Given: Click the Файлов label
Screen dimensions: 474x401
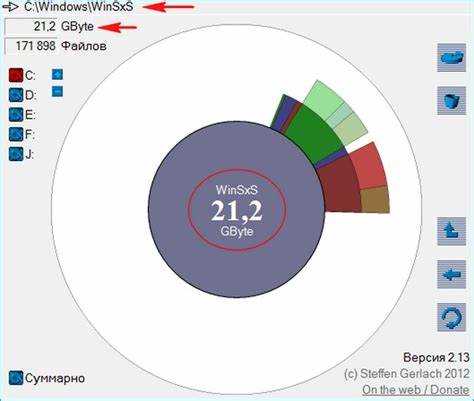Looking at the screenshot, I should pyautogui.click(x=84, y=46).
